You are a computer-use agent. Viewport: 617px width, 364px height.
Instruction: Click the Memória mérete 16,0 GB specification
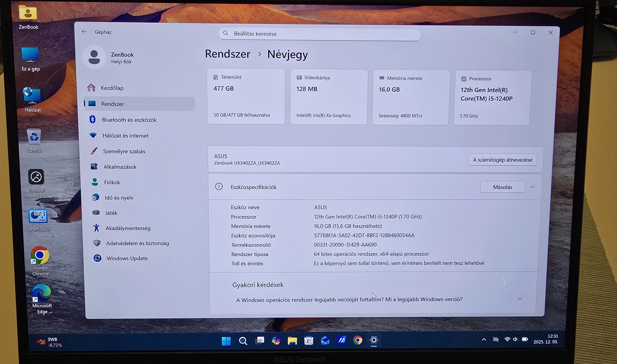click(x=348, y=226)
